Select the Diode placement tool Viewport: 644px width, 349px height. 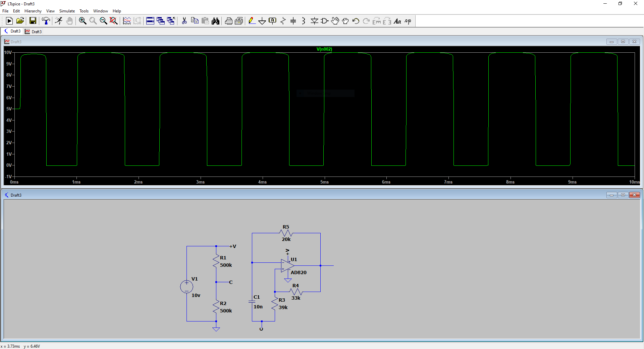point(314,21)
